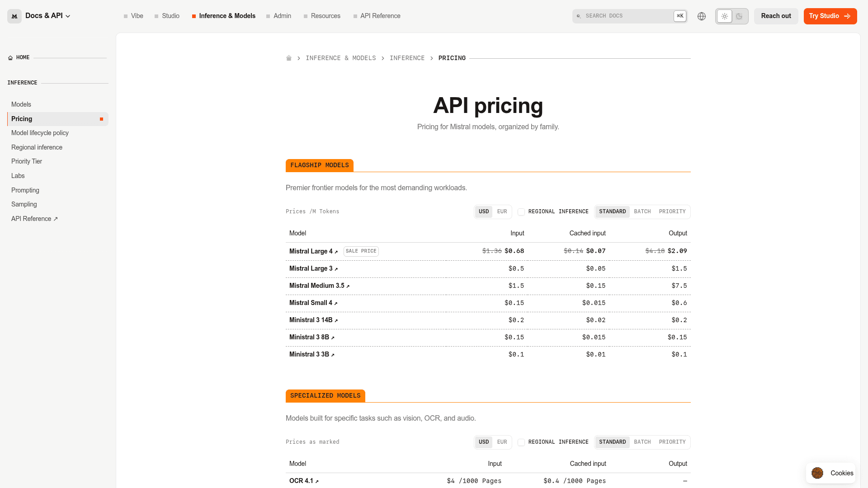
Task: Open the Vibe nav tab
Action: pyautogui.click(x=133, y=16)
